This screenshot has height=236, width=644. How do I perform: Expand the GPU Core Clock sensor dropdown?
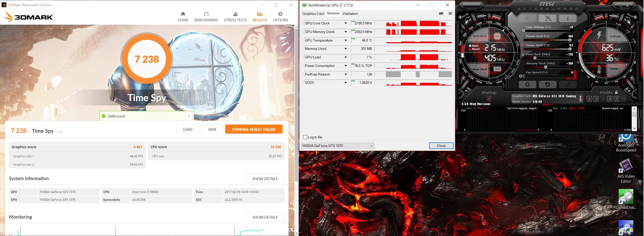pyautogui.click(x=346, y=23)
